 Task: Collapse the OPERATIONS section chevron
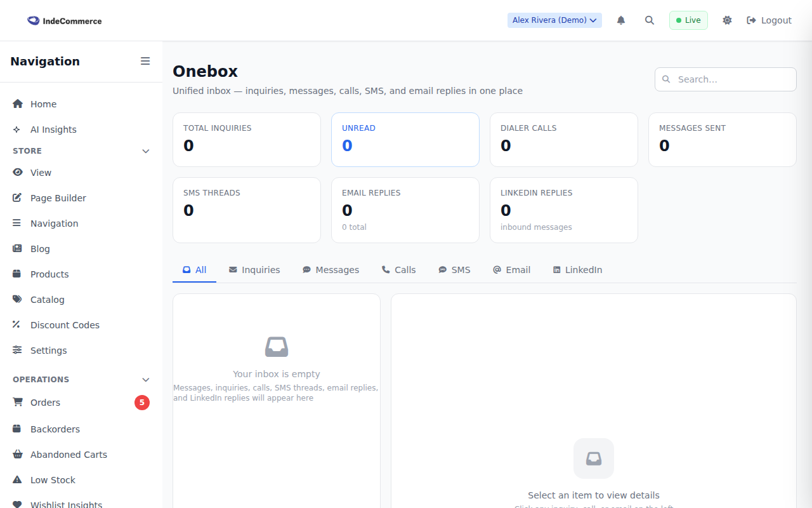click(146, 380)
